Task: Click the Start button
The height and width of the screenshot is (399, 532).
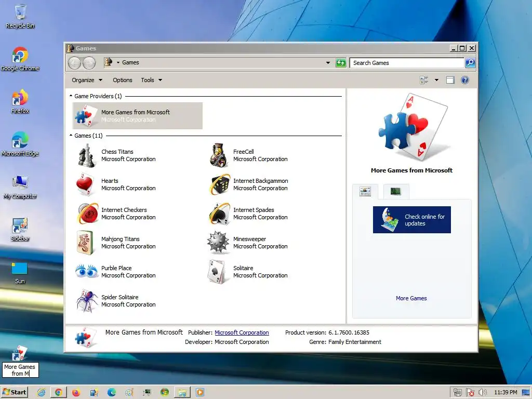Action: point(15,393)
